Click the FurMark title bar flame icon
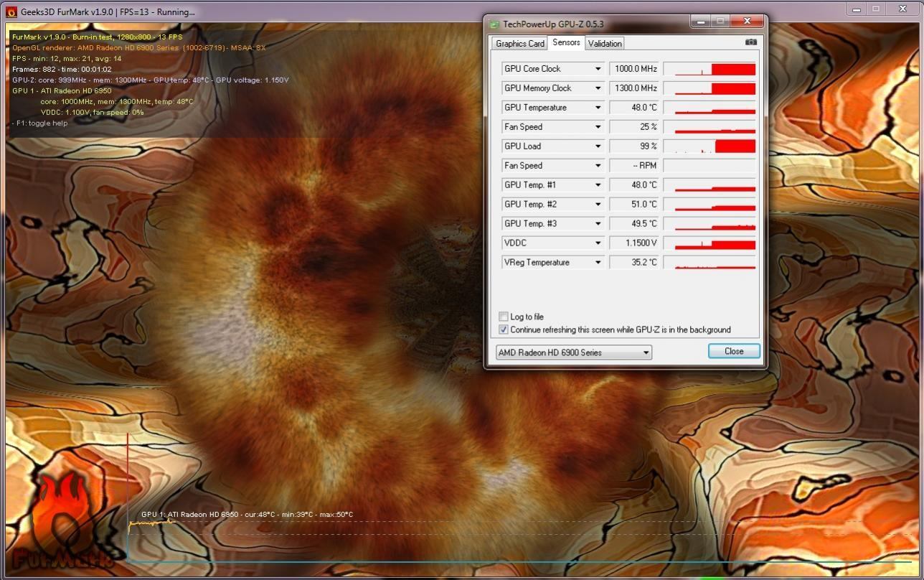The height and width of the screenshot is (580, 924). coord(11,11)
